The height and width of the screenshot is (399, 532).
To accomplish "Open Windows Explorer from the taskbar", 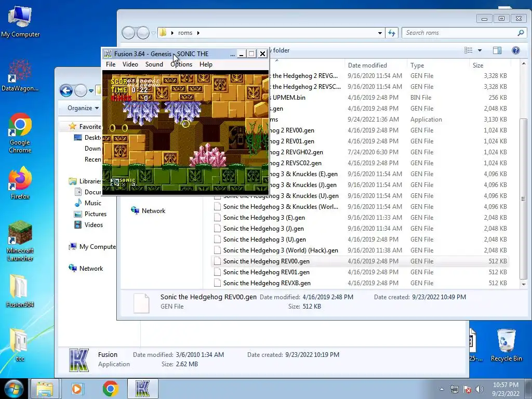I will coord(45,389).
